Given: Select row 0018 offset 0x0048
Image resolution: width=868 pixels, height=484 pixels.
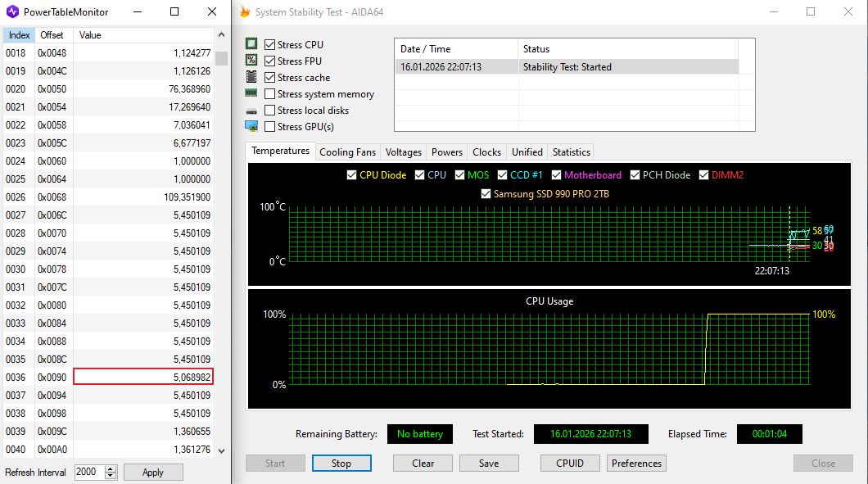Looking at the screenshot, I should point(108,53).
